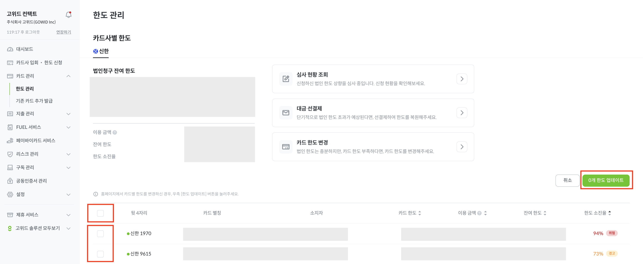The width and height of the screenshot is (644, 264).
Task: Switch to the 신한 card company tab
Action: click(x=101, y=51)
